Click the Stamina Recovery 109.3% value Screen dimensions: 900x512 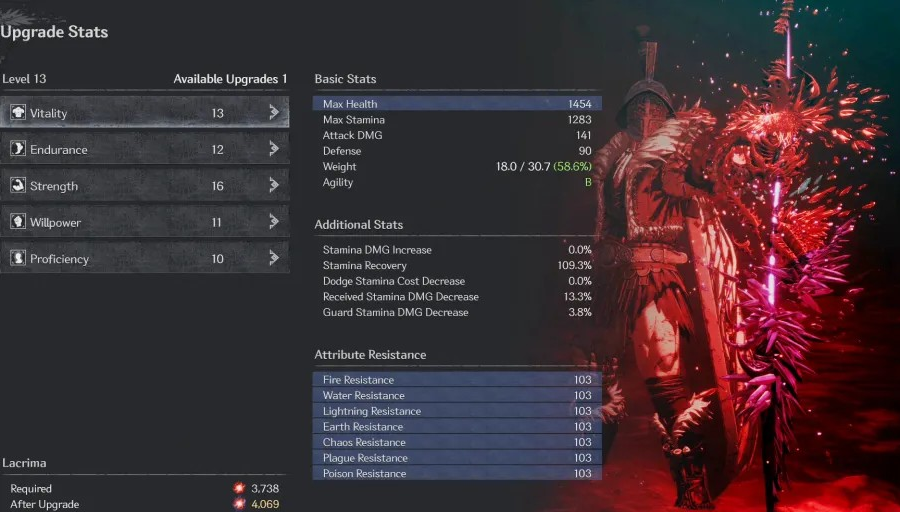coord(575,265)
